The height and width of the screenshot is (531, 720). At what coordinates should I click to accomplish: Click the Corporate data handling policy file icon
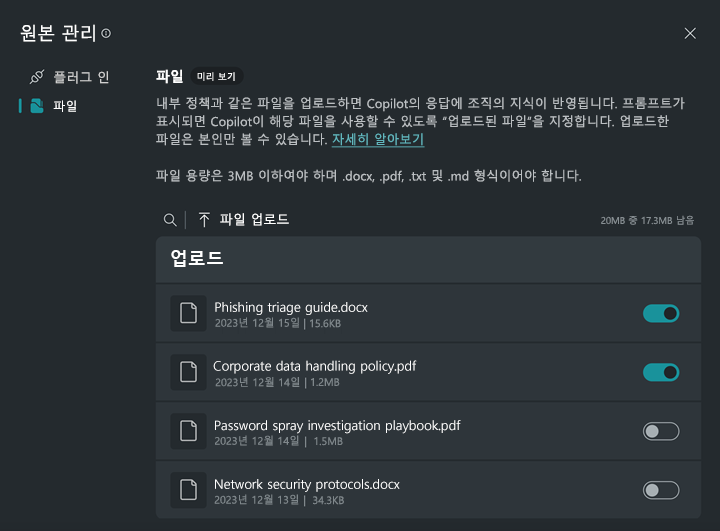188,373
